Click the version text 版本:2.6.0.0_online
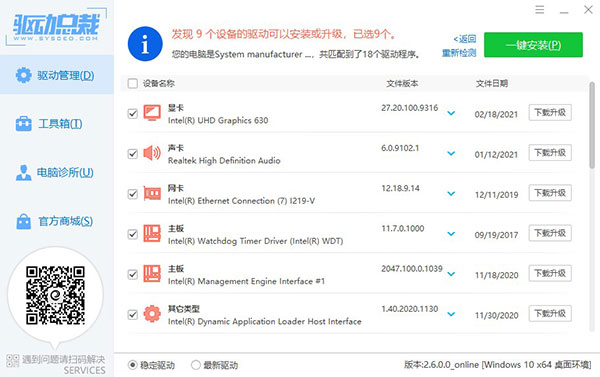600x377 pixels. pyautogui.click(x=441, y=365)
